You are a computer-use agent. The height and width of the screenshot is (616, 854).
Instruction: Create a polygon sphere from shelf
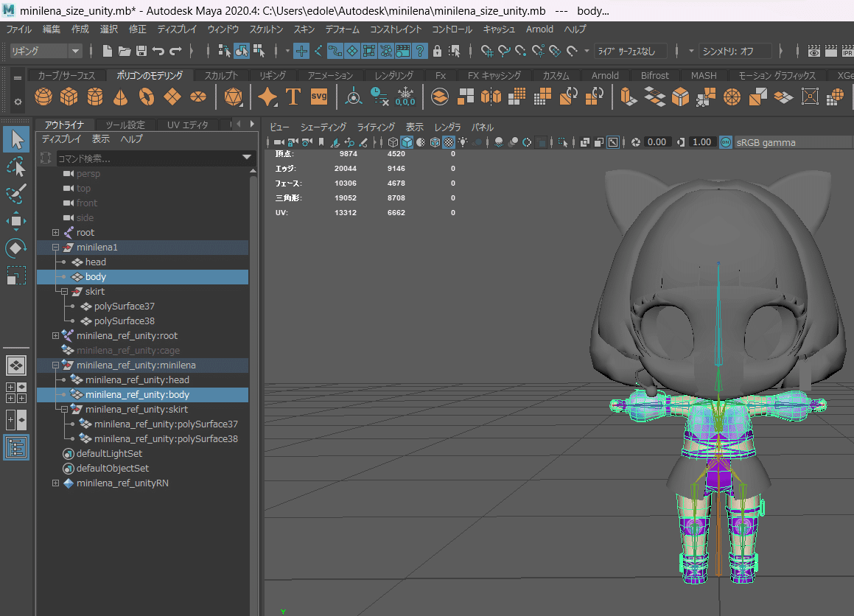click(43, 97)
